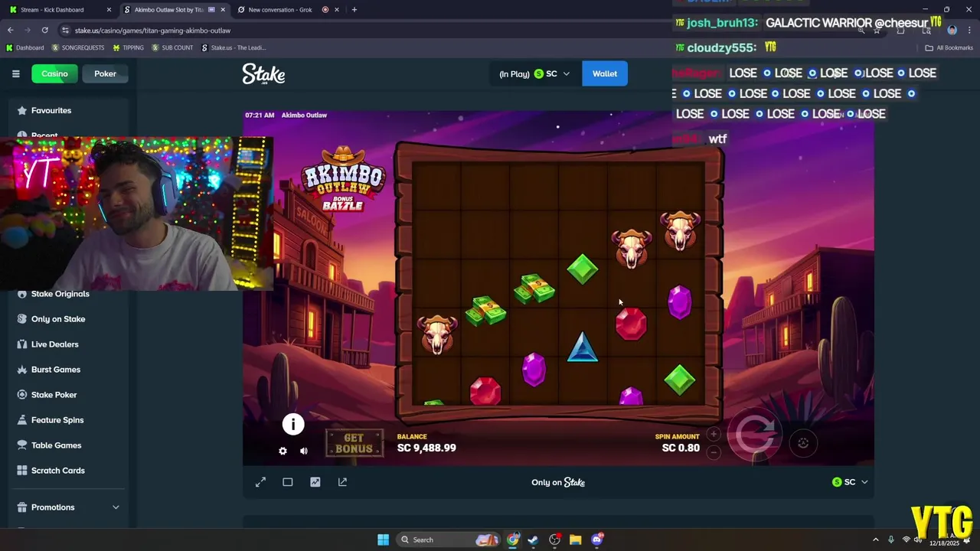
Task: Open SONGREQUESTS bookmark
Action: (x=78, y=47)
